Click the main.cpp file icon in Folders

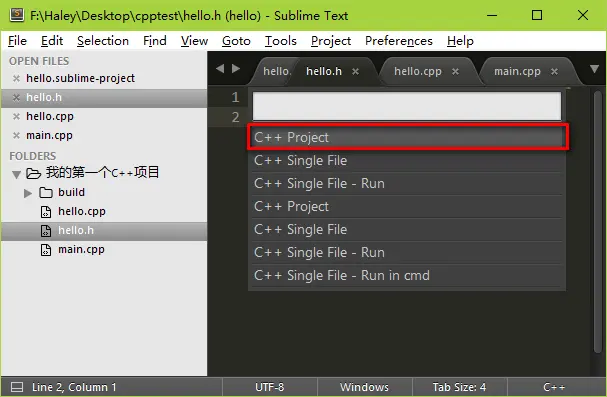click(46, 250)
